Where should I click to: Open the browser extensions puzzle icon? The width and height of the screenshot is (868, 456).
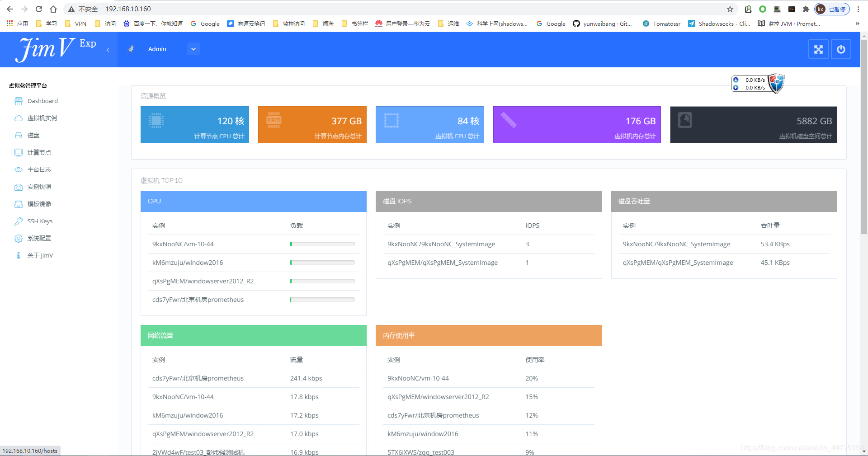click(806, 9)
